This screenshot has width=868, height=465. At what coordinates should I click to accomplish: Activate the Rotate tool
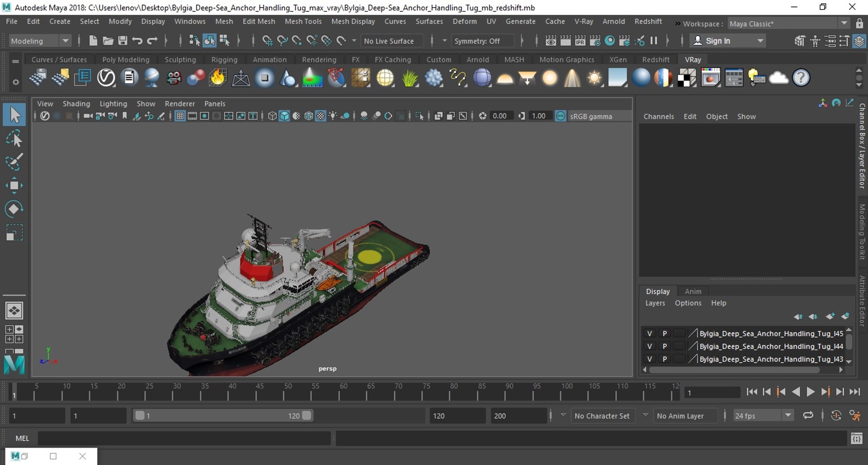coord(14,209)
